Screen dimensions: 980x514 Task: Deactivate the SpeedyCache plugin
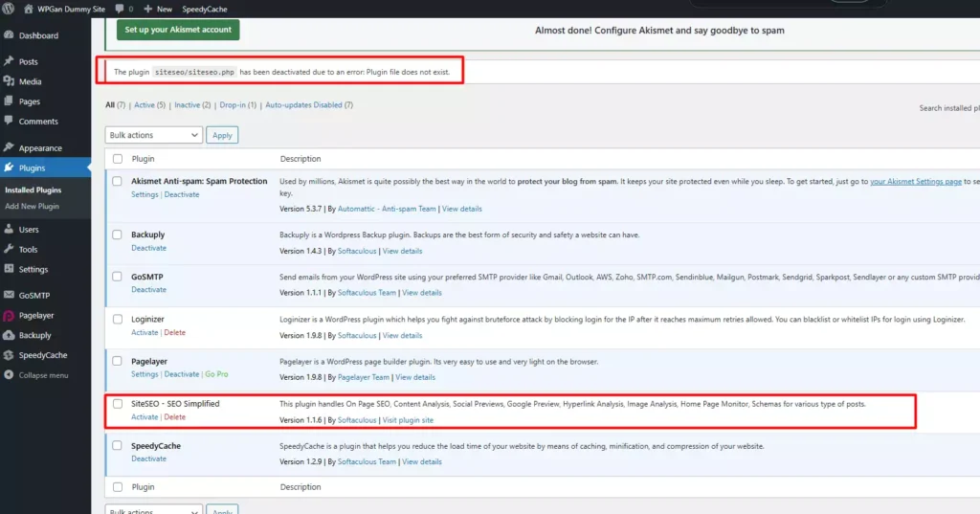tap(148, 459)
